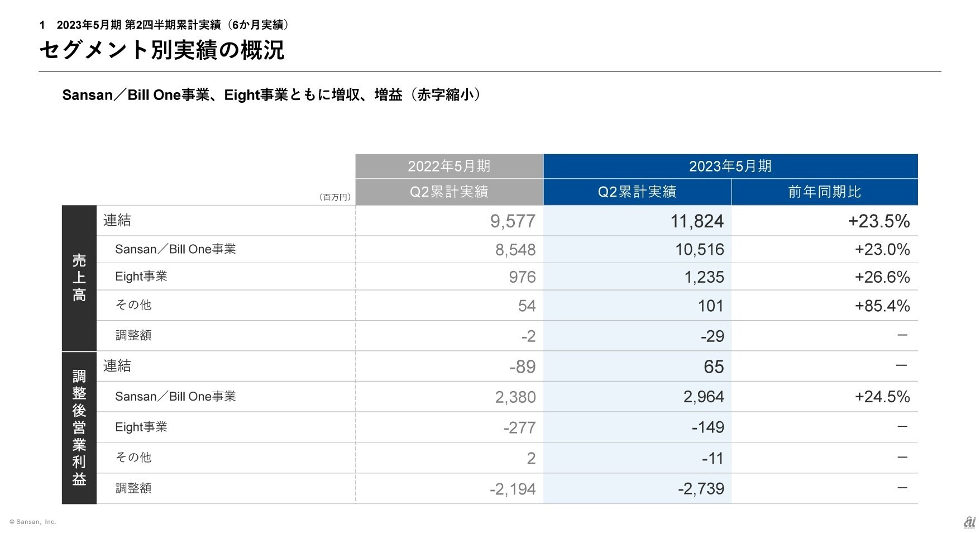Click the Eight事業 sales row label
Image resolution: width=980 pixels, height=533 pixels.
(x=141, y=277)
